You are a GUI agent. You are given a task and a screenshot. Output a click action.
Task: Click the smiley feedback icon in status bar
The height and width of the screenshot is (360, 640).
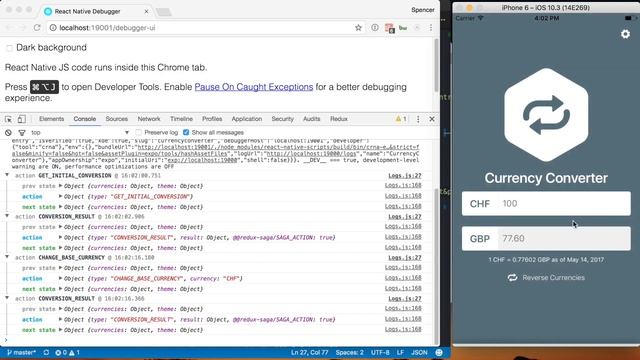pos(439,352)
